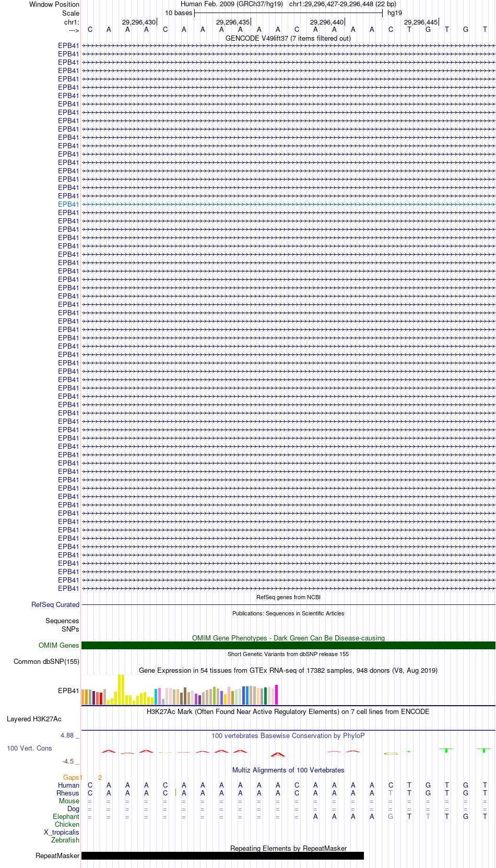Viewport: 496px width, 868px height.
Task: Click the SNPs track label
Action: (70, 629)
